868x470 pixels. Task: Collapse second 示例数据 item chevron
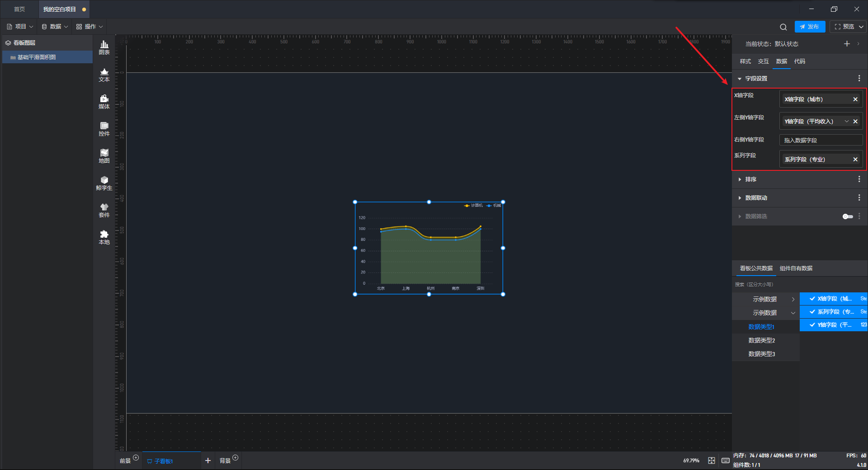point(793,313)
